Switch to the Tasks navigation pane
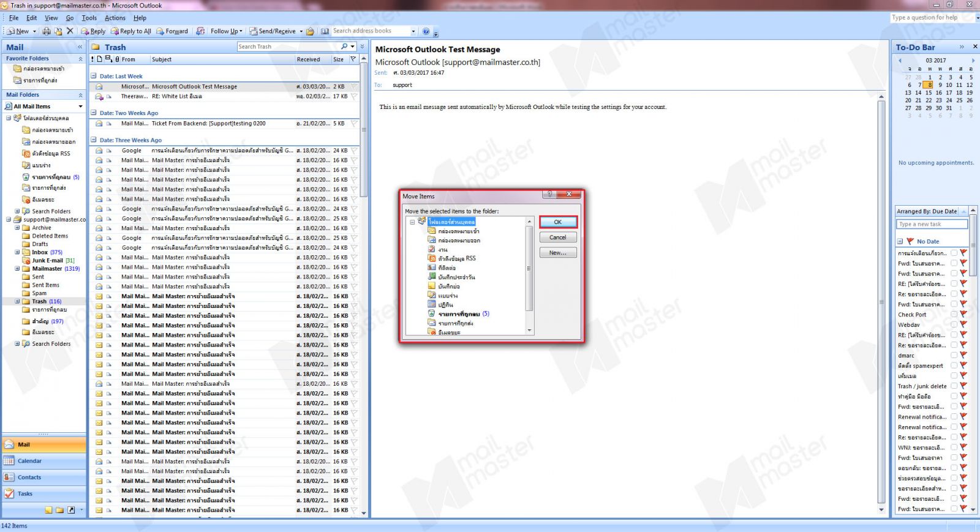Image resolution: width=980 pixels, height=532 pixels. [x=44, y=493]
